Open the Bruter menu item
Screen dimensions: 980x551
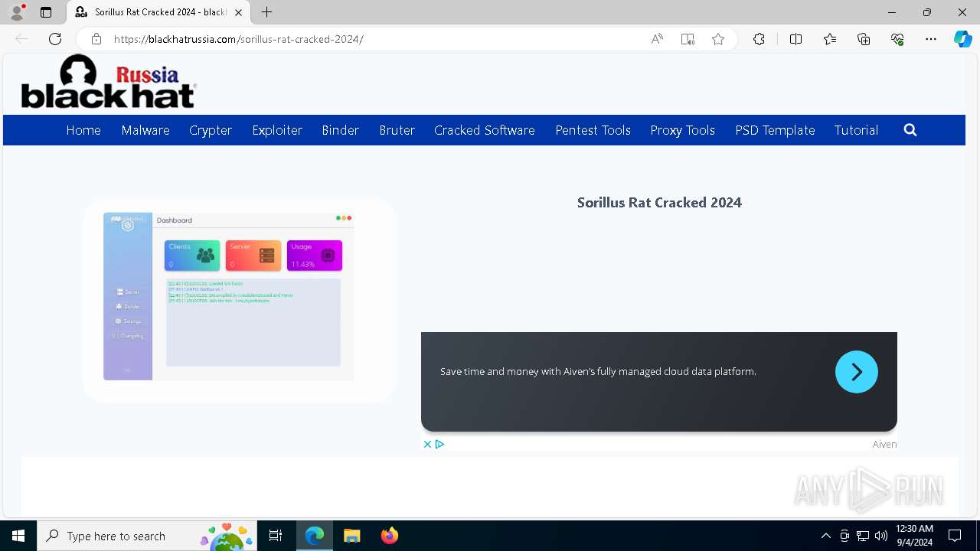pos(397,130)
